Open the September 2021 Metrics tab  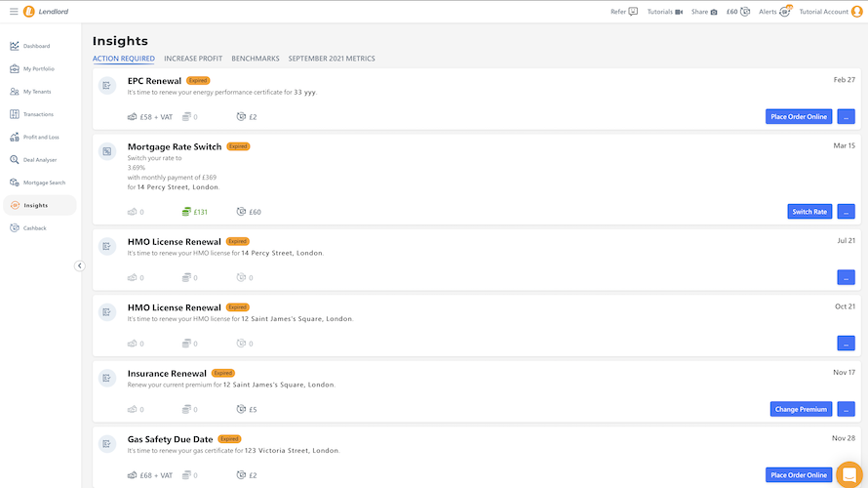point(332,59)
